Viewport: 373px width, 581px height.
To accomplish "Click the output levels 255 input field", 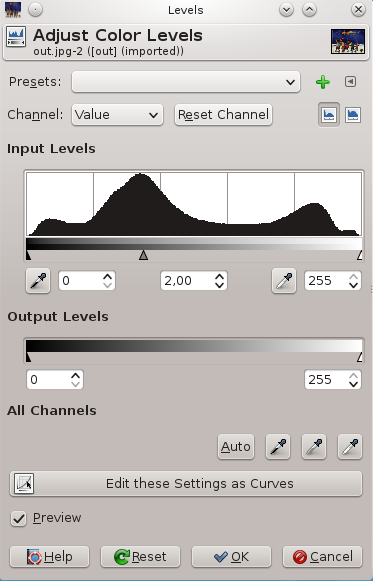I will coord(333,379).
